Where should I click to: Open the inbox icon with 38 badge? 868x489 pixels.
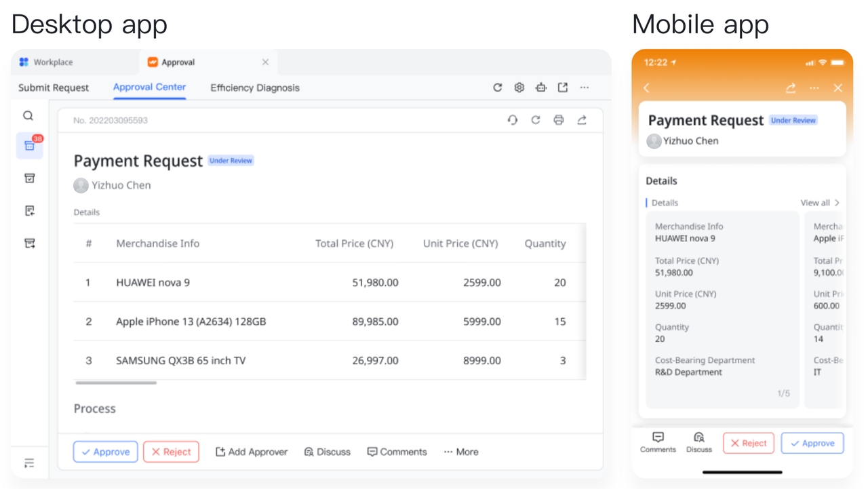30,146
